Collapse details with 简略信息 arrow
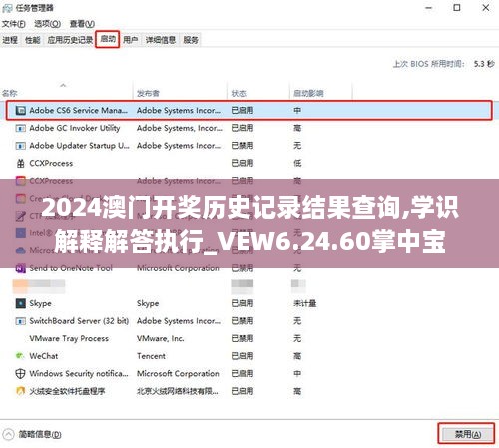The height and width of the screenshot is (448, 499). 8,434
